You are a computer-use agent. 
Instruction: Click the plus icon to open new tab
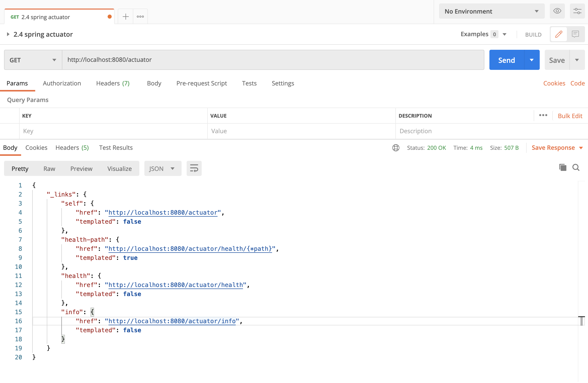pos(125,17)
